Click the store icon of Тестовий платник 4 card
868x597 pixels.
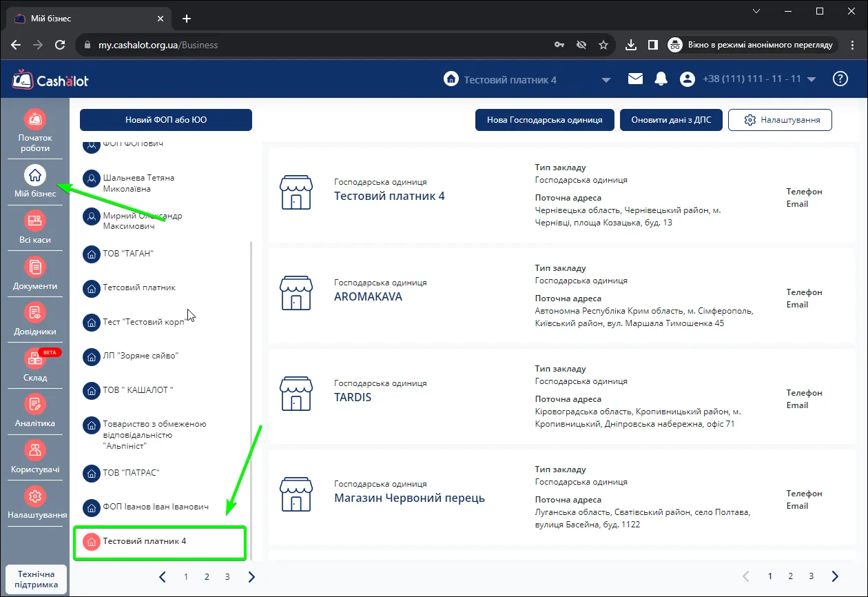click(296, 192)
